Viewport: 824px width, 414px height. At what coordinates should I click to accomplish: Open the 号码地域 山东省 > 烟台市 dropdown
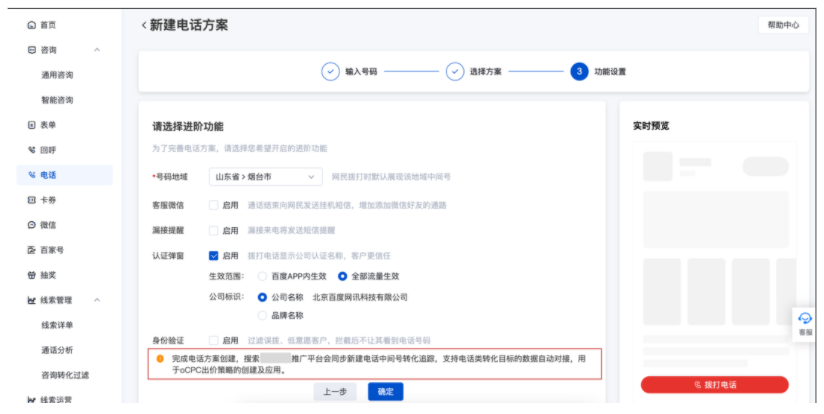pyautogui.click(x=265, y=177)
